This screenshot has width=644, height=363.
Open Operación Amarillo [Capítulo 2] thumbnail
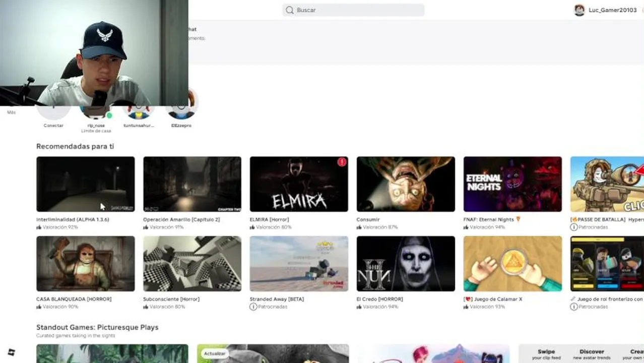[192, 184]
